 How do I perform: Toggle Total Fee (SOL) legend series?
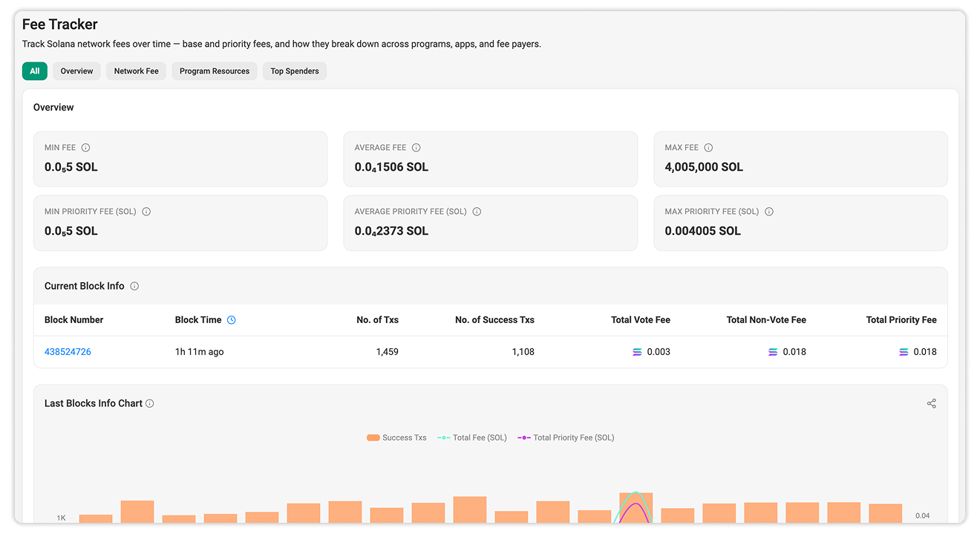(472, 437)
